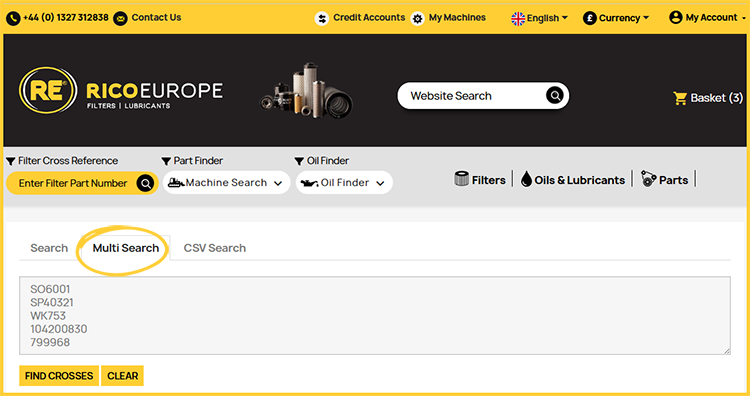Click the SO6001 line in the textarea
The width and height of the screenshot is (750, 396).
pos(50,289)
